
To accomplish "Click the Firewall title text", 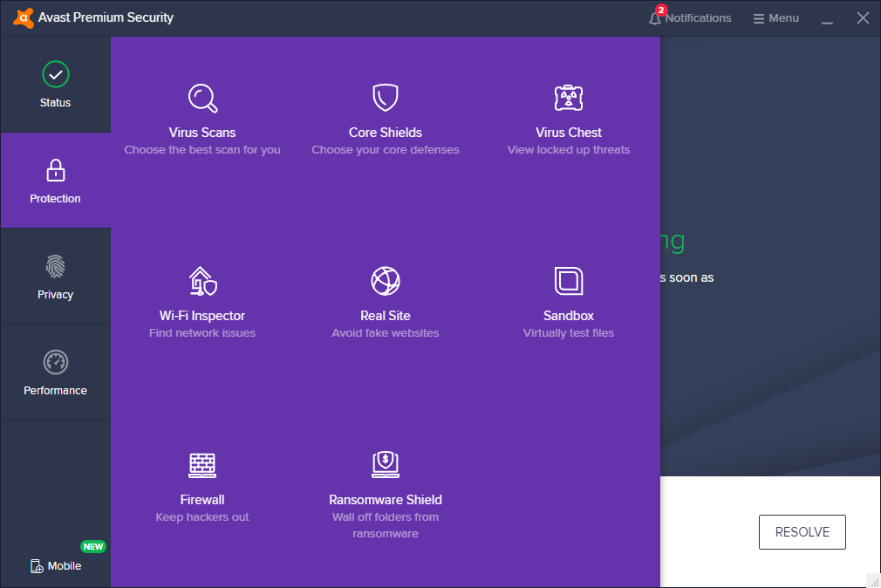I will (202, 500).
